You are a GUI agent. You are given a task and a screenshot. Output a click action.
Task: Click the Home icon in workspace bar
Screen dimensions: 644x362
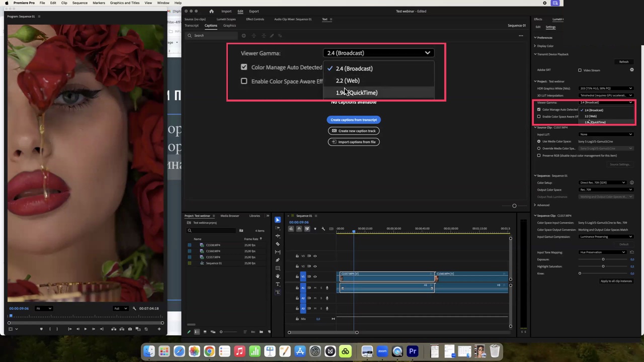point(211,11)
